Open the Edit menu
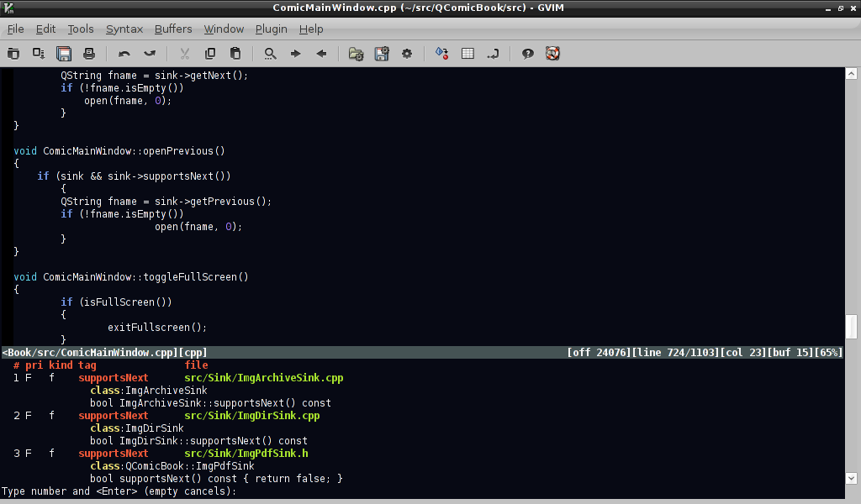 [x=45, y=29]
